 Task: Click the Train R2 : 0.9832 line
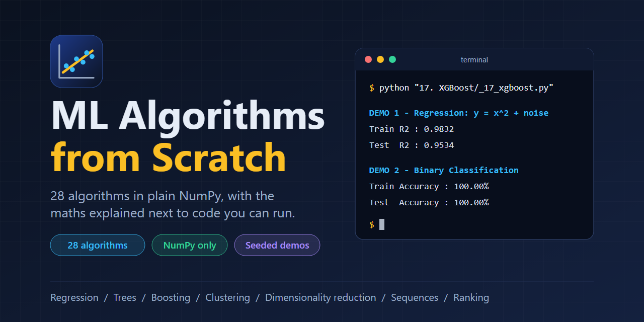412,129
